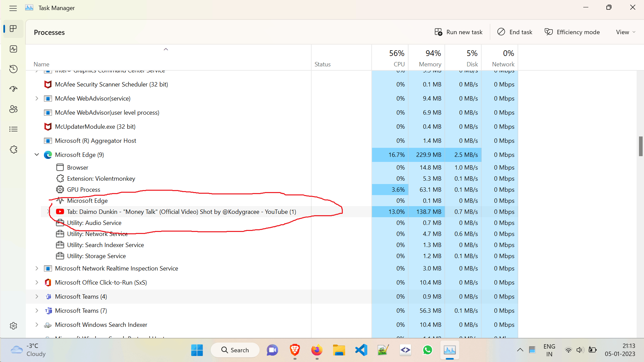Select the YouTube tab process row

click(181, 212)
